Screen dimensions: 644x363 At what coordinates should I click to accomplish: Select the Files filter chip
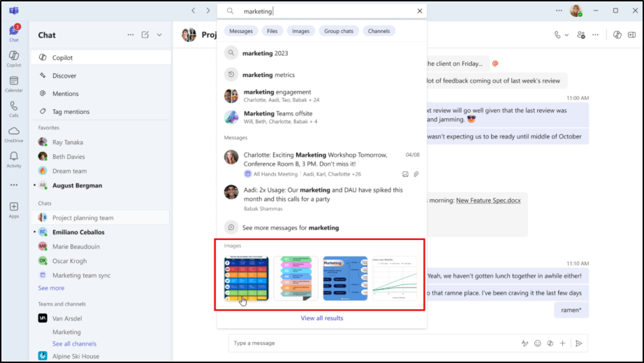click(x=272, y=31)
